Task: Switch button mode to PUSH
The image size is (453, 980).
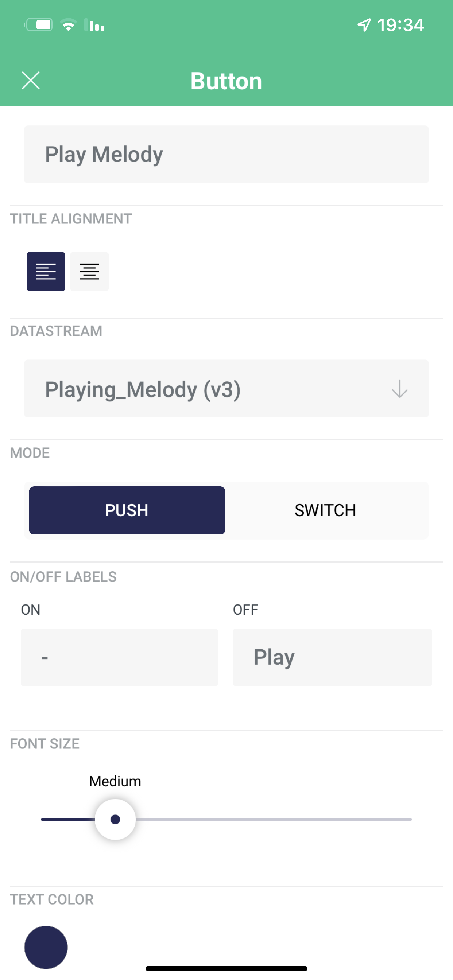Action: tap(127, 510)
